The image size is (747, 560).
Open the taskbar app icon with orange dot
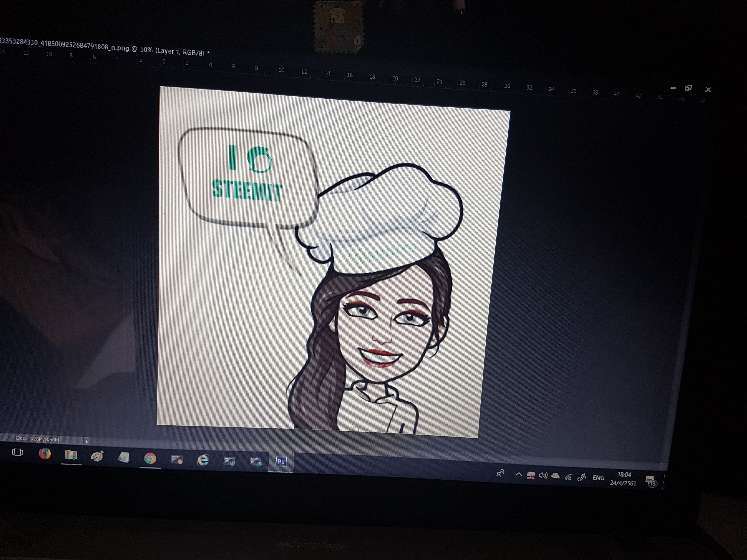click(177, 459)
